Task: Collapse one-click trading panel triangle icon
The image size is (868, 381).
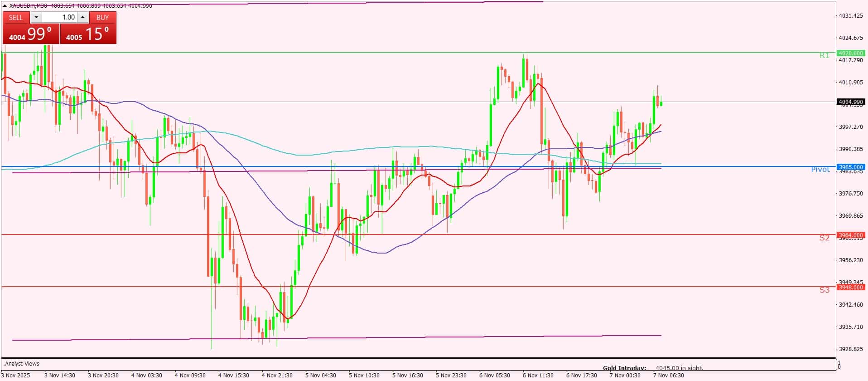Action: click(x=5, y=5)
